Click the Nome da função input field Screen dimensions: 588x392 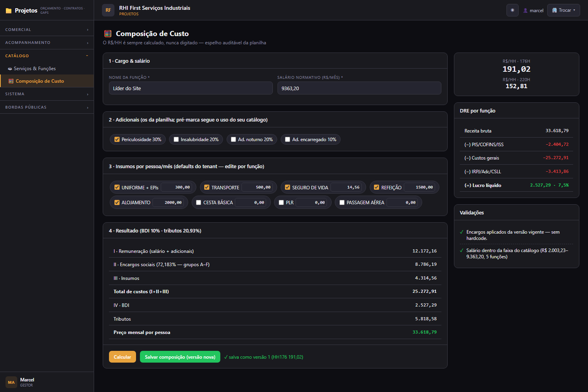191,88
